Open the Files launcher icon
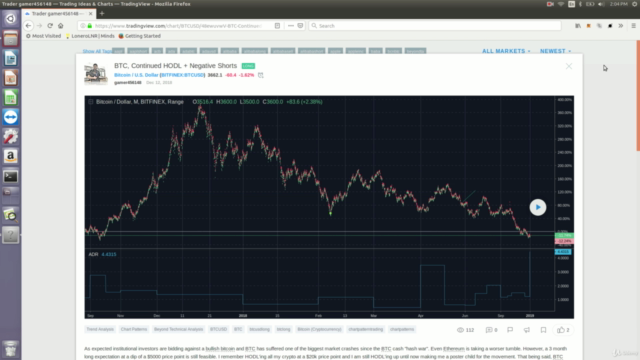Image resolution: width=640 pixels, height=360 pixels. pyautogui.click(x=11, y=39)
